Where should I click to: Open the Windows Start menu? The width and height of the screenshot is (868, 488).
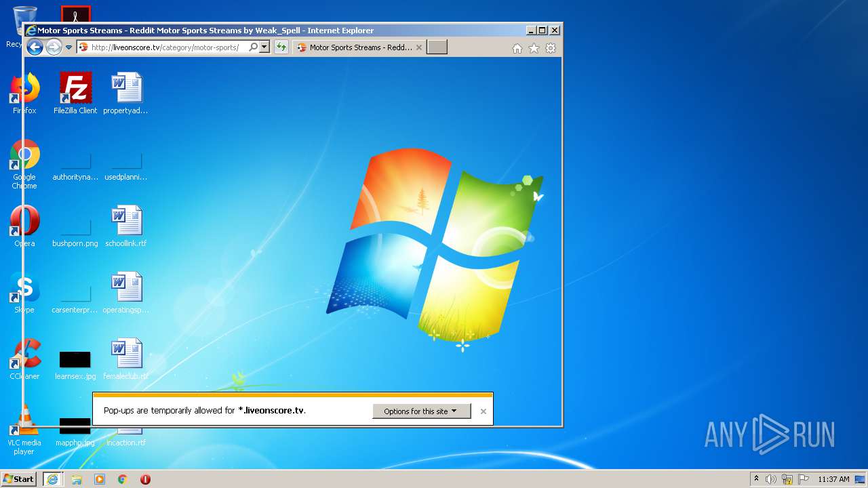[19, 479]
